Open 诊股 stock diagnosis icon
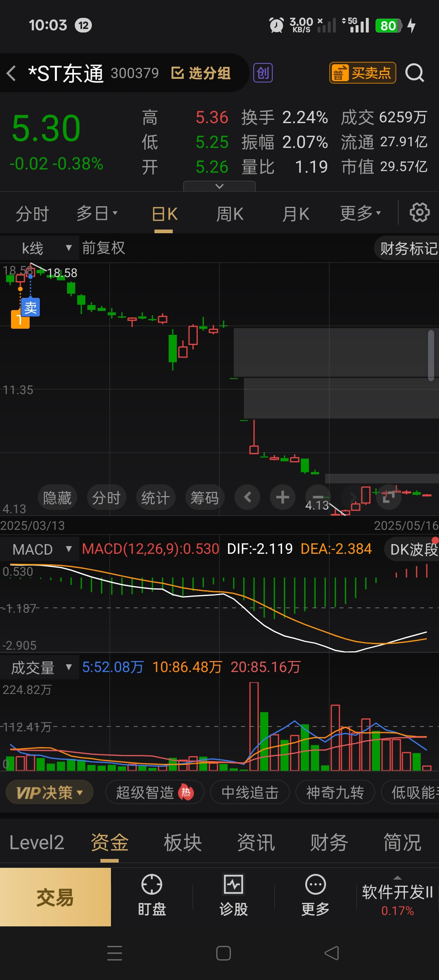This screenshot has height=980, width=439. point(234,895)
